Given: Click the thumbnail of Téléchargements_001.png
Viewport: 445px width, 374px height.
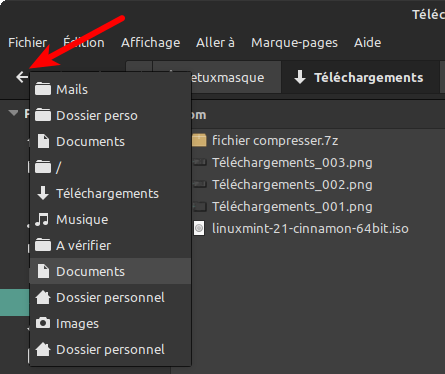Looking at the screenshot, I should pyautogui.click(x=199, y=207).
